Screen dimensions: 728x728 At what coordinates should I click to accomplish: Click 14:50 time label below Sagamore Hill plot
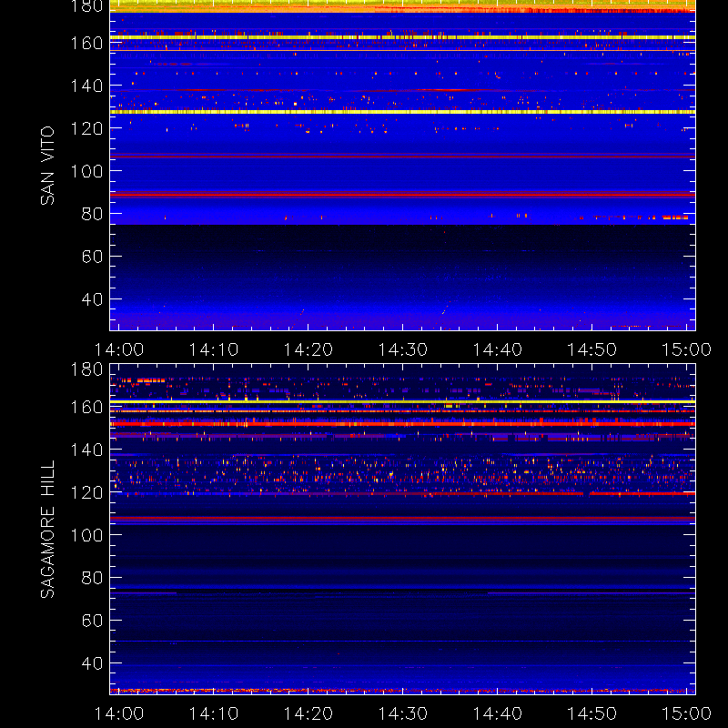coord(592,713)
